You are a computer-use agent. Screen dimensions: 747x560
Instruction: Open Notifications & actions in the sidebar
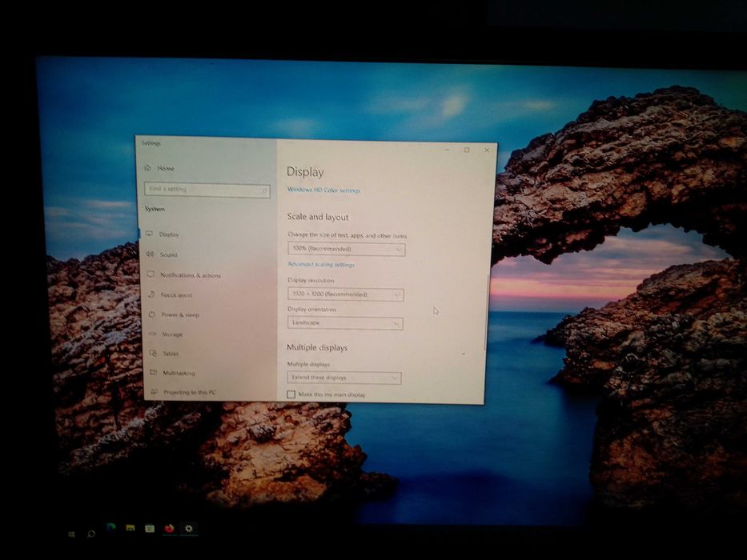tap(207, 274)
